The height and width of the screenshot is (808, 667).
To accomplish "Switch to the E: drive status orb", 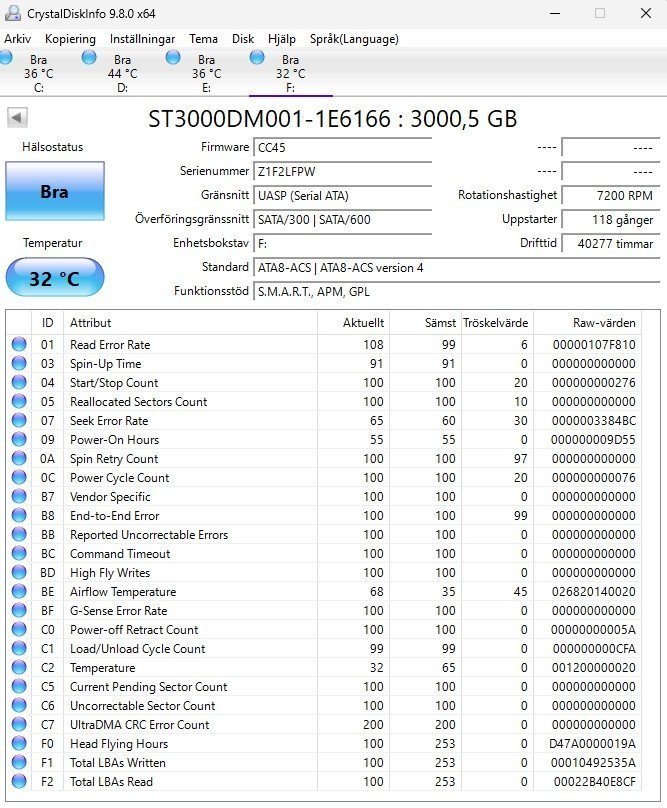I will (x=174, y=58).
